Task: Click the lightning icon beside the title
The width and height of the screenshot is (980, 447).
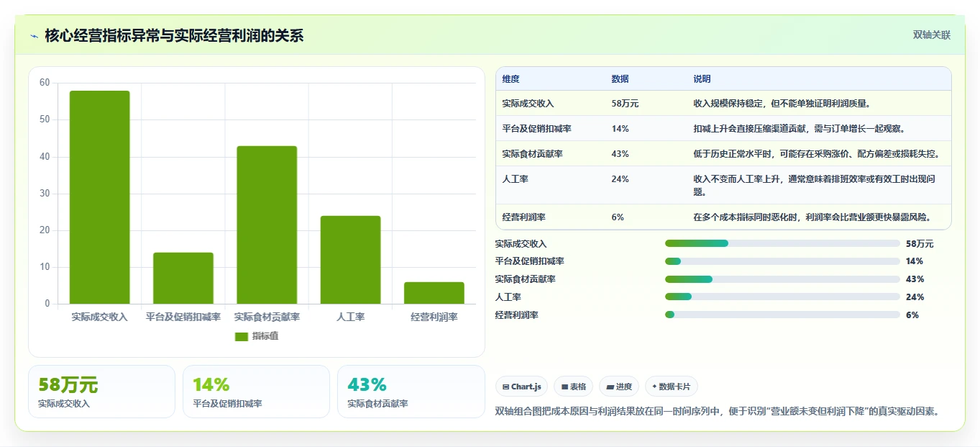Action: pyautogui.click(x=34, y=36)
